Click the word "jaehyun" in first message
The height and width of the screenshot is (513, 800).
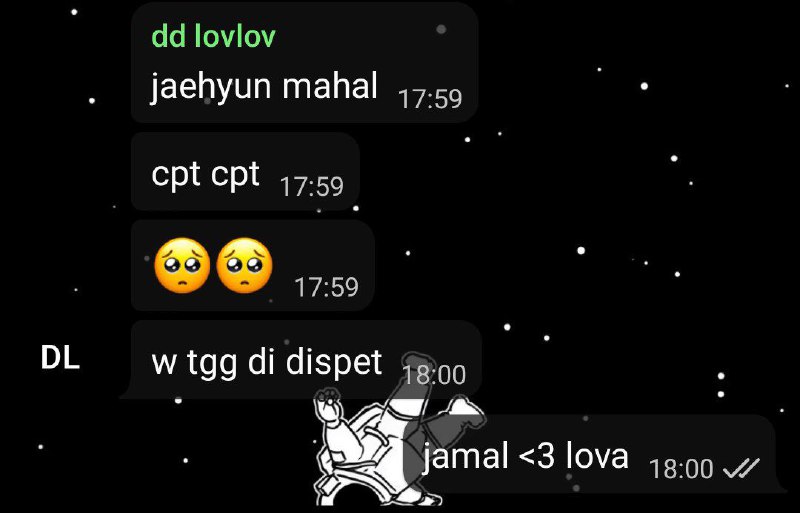click(x=211, y=87)
